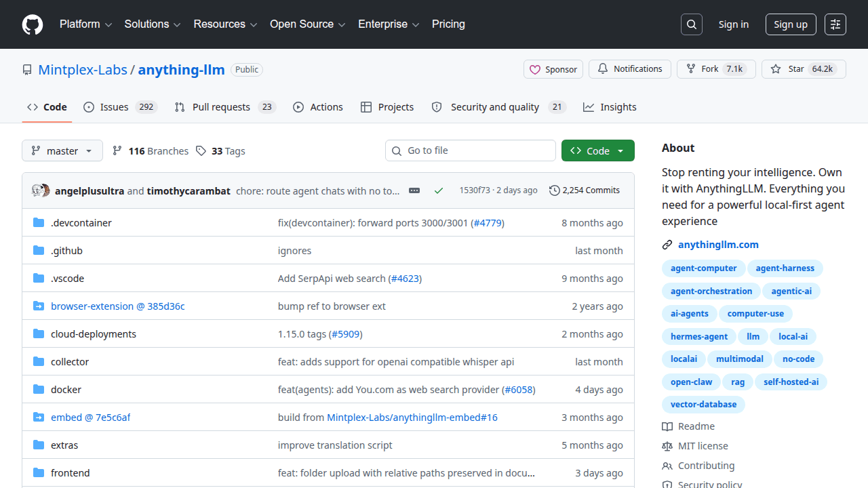The width and height of the screenshot is (868, 488).
Task: View the 33 Tags list
Action: coord(220,150)
